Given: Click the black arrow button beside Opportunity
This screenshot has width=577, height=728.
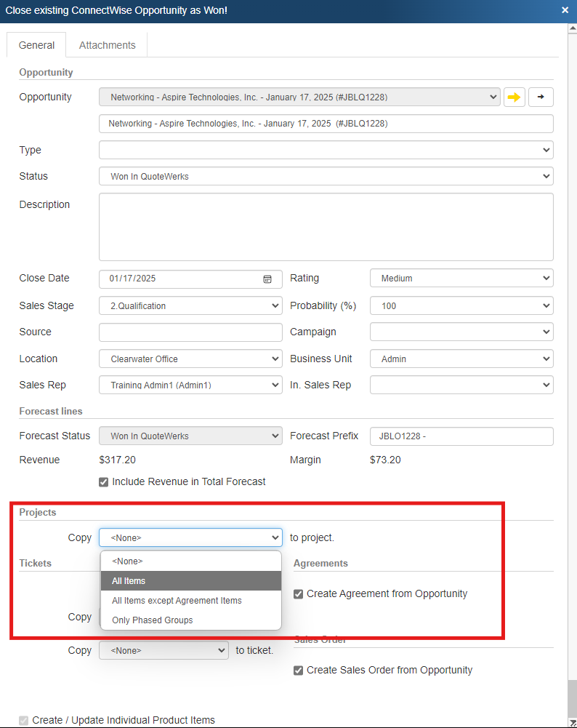Looking at the screenshot, I should coord(540,97).
